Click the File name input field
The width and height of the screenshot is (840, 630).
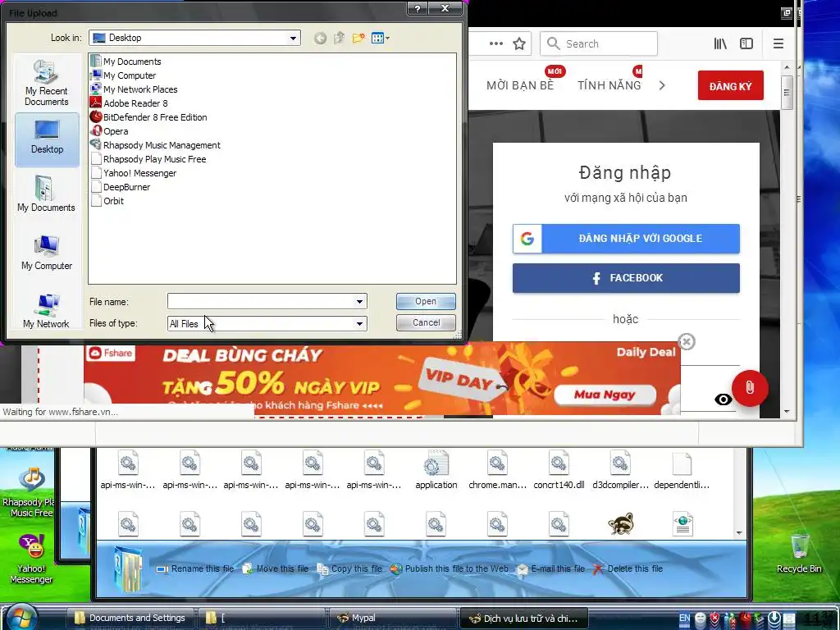261,302
